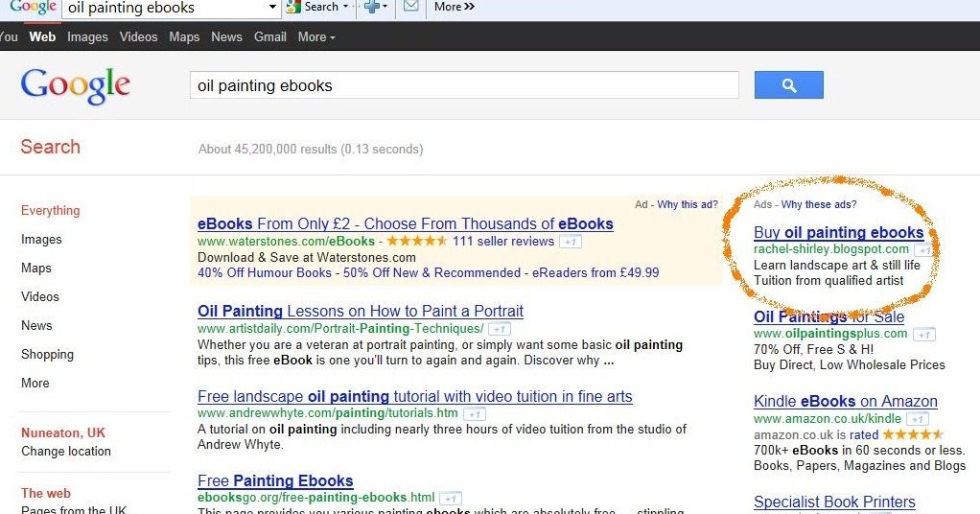Click the red Search heading
This screenshot has height=514, width=980.
coord(50,147)
